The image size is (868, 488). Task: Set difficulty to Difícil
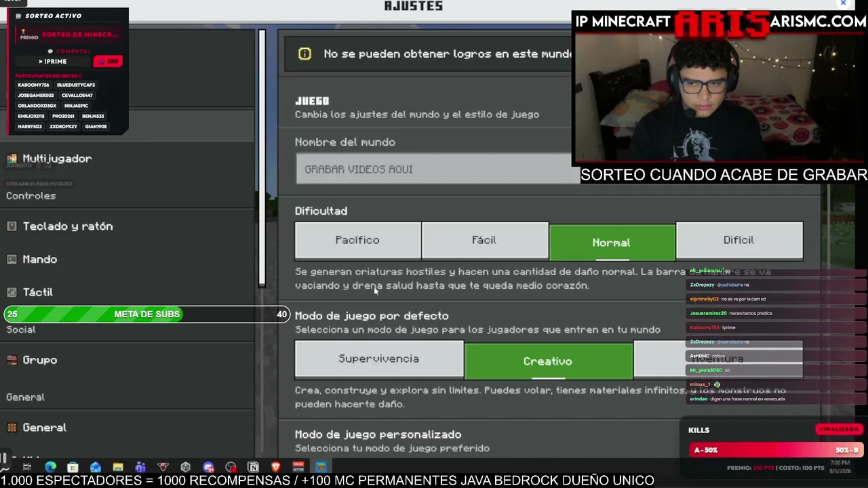[739, 241]
